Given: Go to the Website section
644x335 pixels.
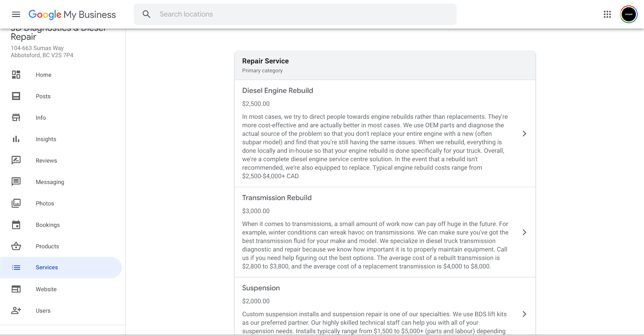Looking at the screenshot, I should pos(46,289).
